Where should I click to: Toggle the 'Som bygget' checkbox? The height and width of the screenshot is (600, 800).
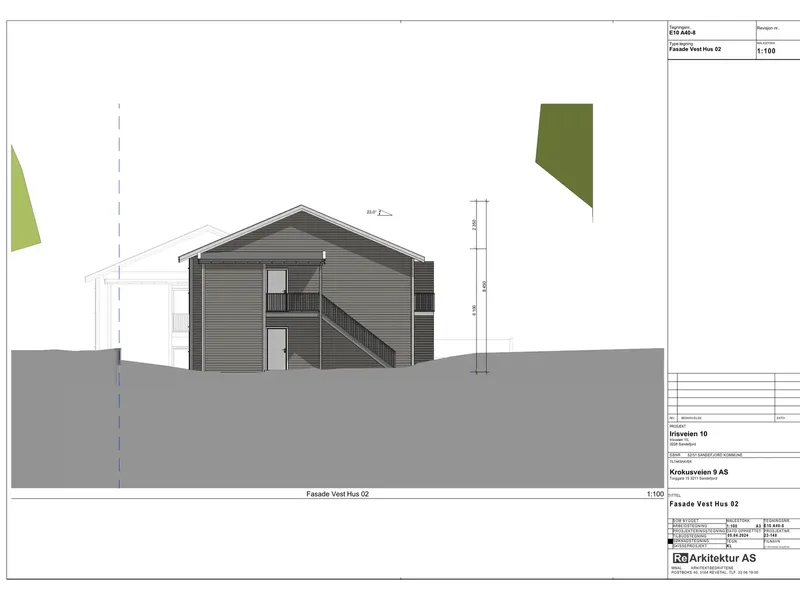click(x=670, y=521)
